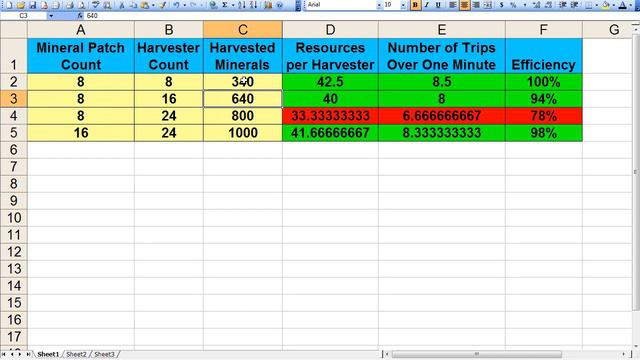This screenshot has height=360, width=640.
Task: Increase decimal places icon
Action: point(536,5)
